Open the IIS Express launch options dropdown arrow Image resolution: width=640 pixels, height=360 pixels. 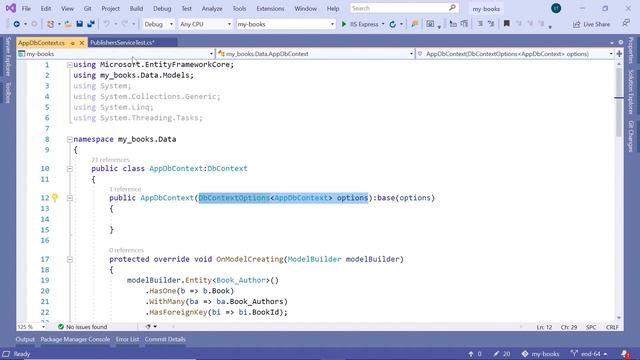pos(383,24)
